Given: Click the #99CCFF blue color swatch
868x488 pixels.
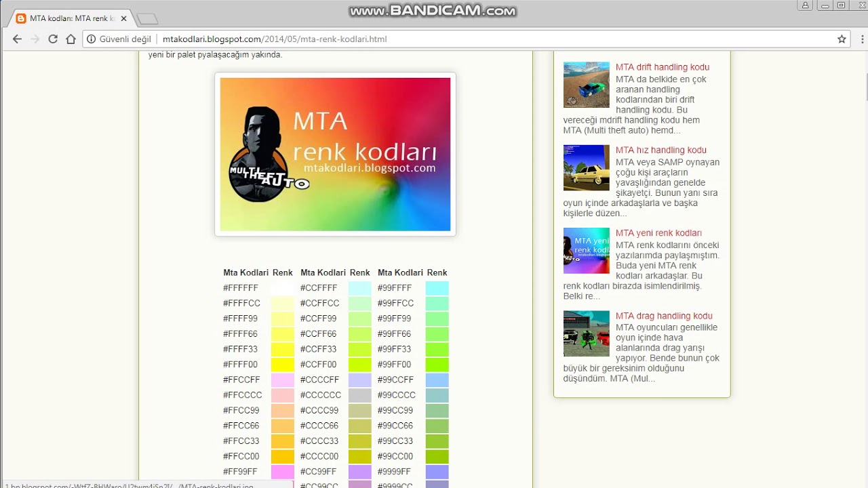Looking at the screenshot, I should point(437,380).
